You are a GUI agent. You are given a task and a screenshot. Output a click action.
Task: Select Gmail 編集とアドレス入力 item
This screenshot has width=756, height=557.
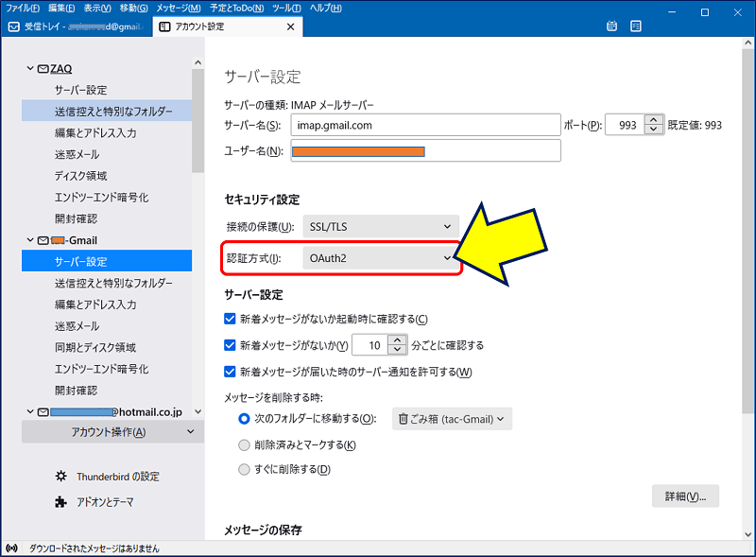pyautogui.click(x=107, y=305)
